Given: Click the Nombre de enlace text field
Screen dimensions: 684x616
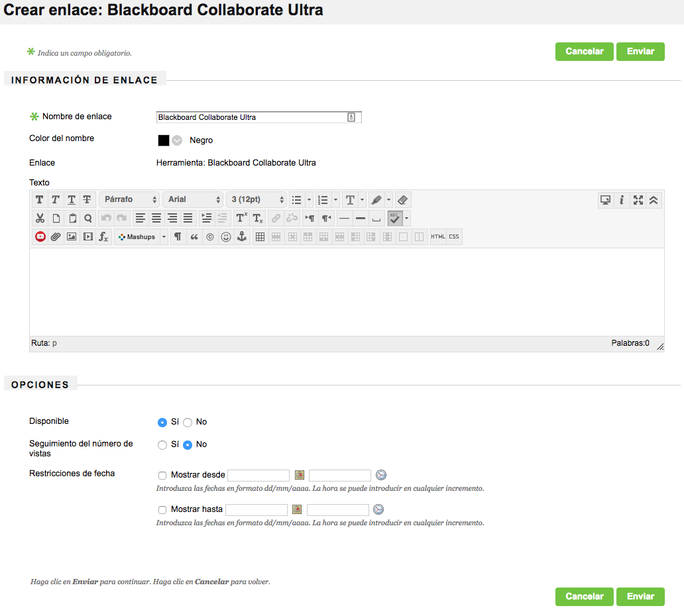Looking at the screenshot, I should tap(258, 117).
